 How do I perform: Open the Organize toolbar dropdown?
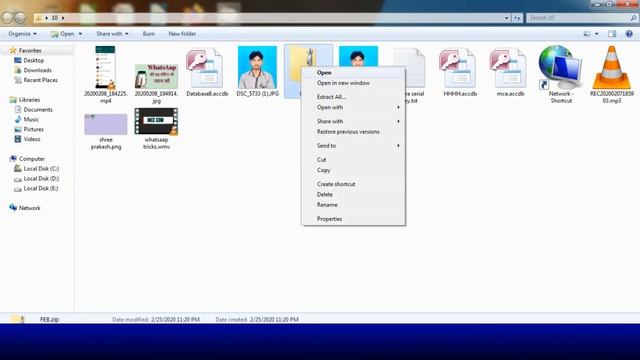(x=22, y=34)
